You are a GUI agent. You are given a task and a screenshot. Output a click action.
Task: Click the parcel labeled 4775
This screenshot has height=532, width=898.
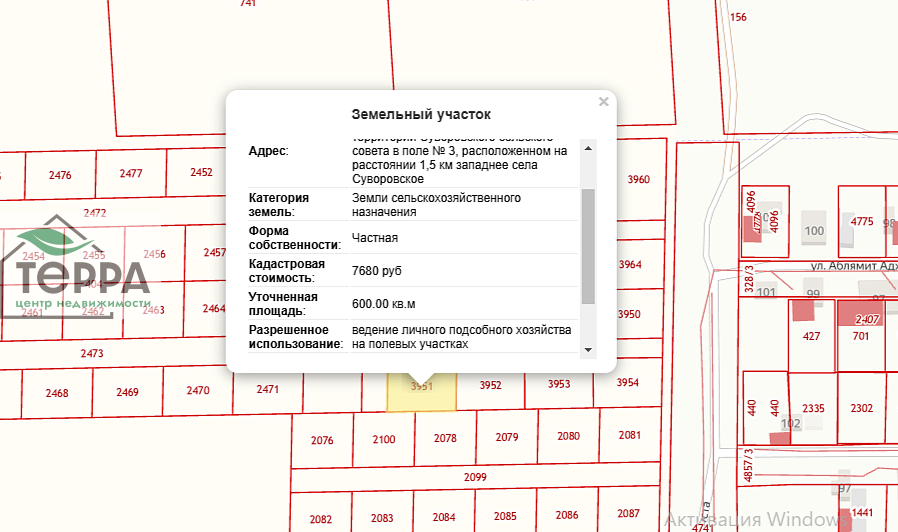click(861, 221)
